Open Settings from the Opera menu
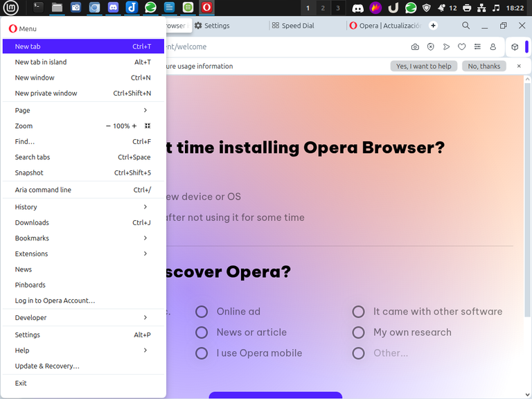The image size is (532, 399). coord(83,335)
